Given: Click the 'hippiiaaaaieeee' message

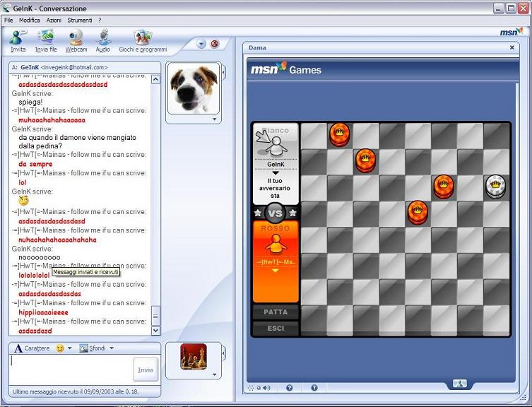Looking at the screenshot, I should pyautogui.click(x=43, y=312).
